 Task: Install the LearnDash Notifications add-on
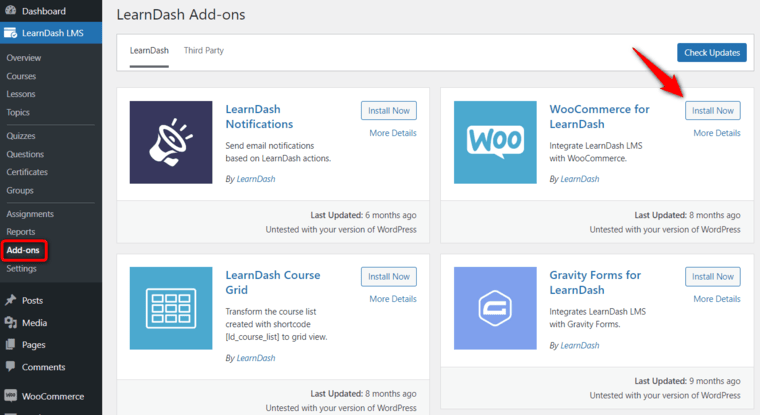[389, 111]
